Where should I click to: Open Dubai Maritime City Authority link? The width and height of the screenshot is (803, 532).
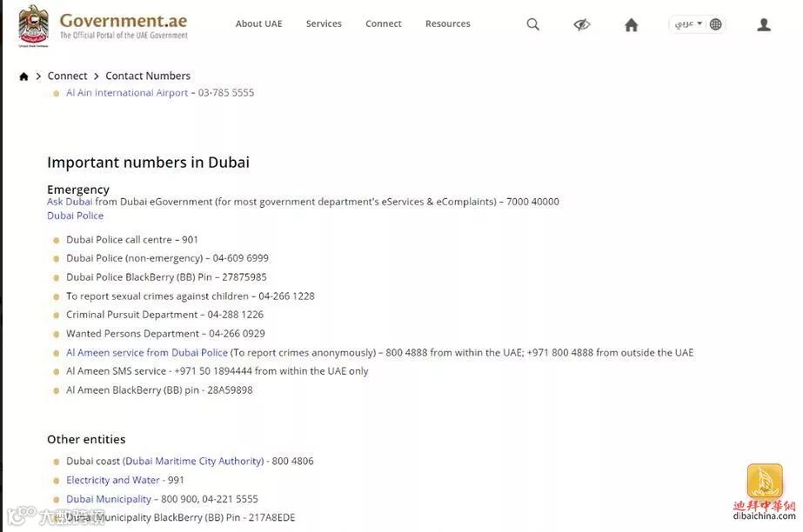[193, 461]
